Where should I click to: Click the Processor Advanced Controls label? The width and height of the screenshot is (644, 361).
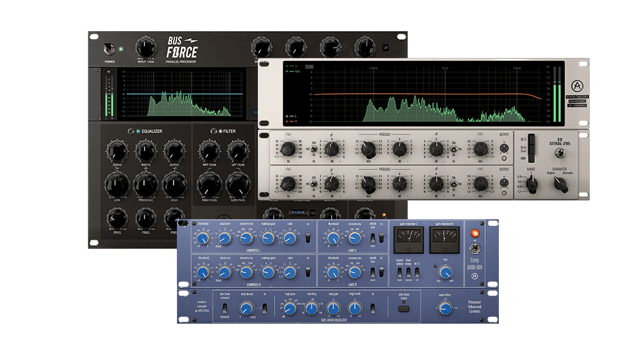point(475,307)
